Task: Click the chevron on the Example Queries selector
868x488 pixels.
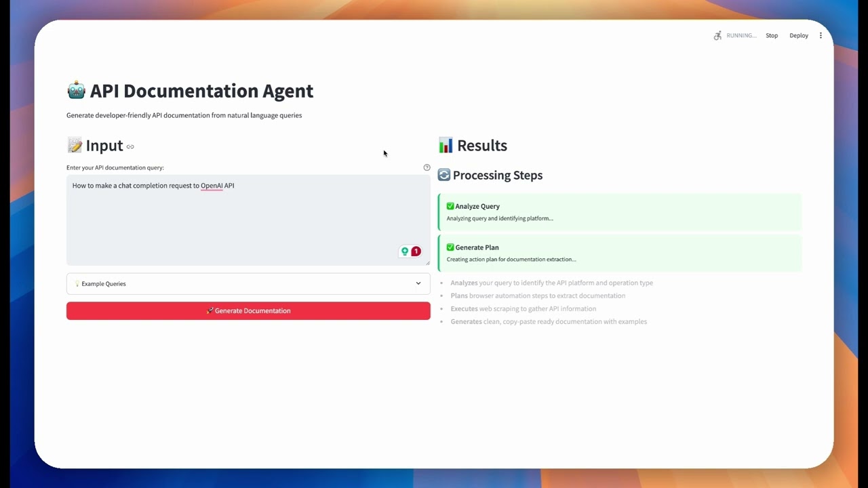Action: 418,283
